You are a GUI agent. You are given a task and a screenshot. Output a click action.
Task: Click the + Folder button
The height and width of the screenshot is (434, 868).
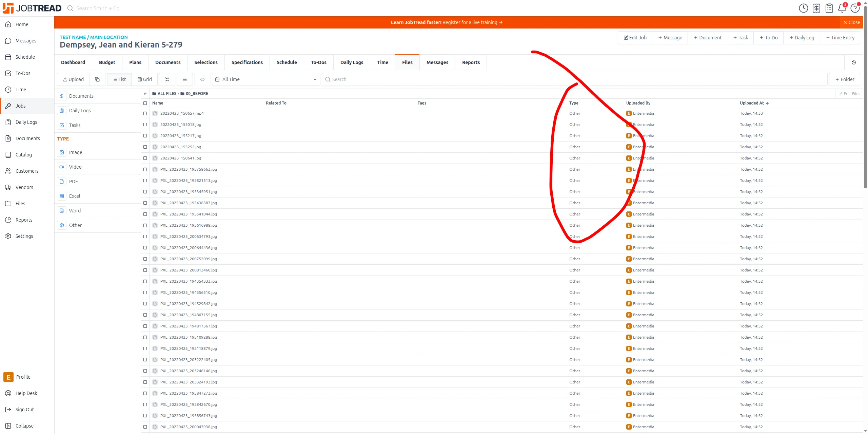pyautogui.click(x=845, y=79)
